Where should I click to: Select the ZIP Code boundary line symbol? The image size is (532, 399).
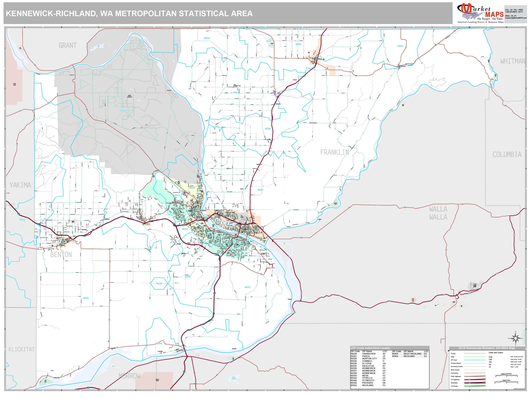pyautogui.click(x=475, y=360)
